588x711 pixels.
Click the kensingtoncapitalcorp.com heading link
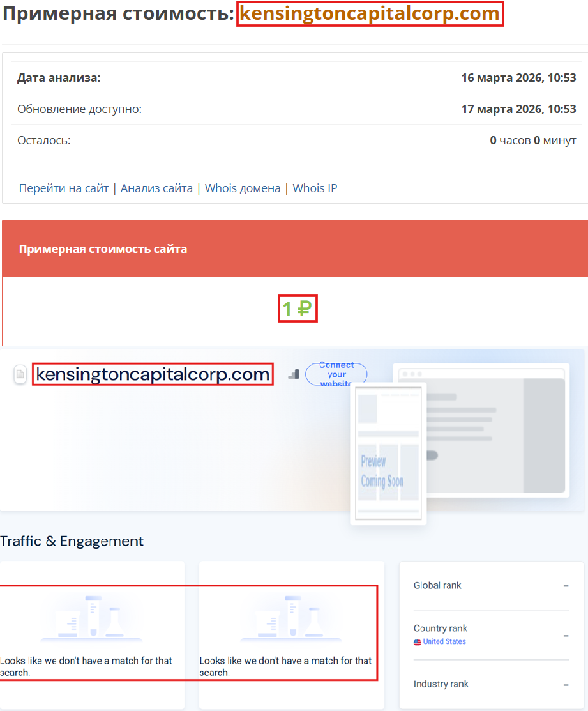(x=370, y=14)
